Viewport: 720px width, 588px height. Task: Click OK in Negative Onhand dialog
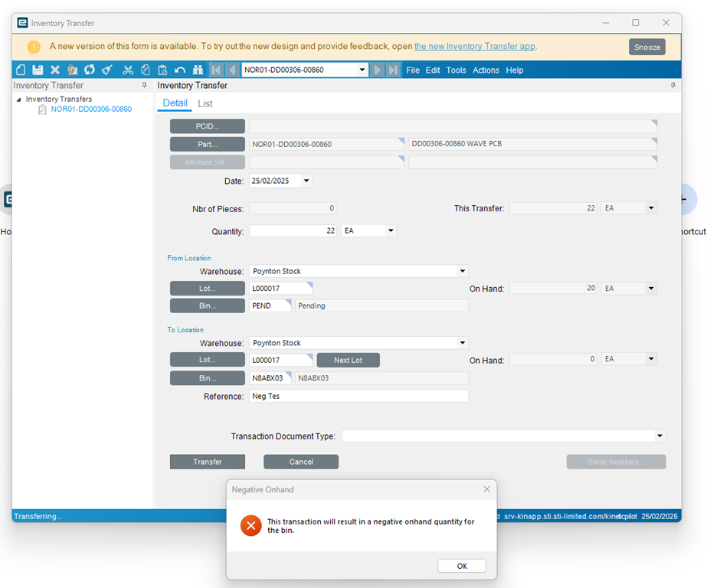click(462, 566)
